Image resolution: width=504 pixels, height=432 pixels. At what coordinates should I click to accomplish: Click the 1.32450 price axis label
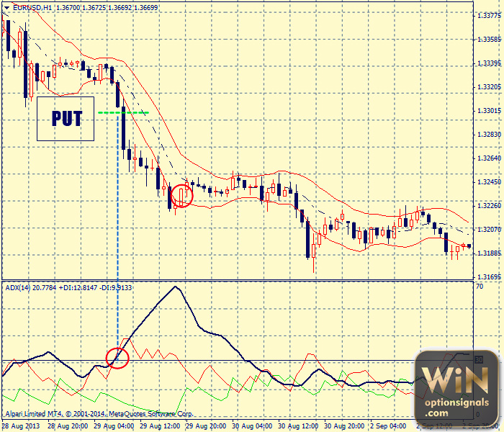click(x=489, y=181)
